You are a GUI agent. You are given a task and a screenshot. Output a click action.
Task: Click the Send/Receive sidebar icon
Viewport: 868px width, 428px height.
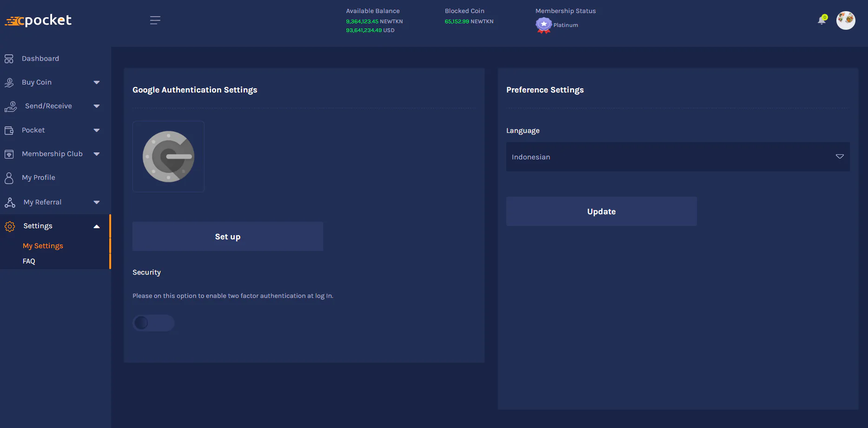[x=10, y=106]
